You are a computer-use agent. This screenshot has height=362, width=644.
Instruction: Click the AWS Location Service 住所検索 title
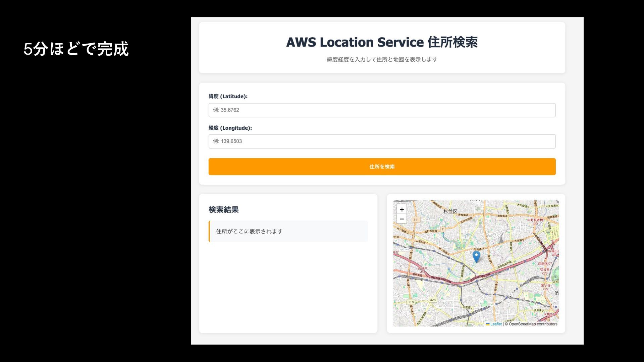coord(382,42)
